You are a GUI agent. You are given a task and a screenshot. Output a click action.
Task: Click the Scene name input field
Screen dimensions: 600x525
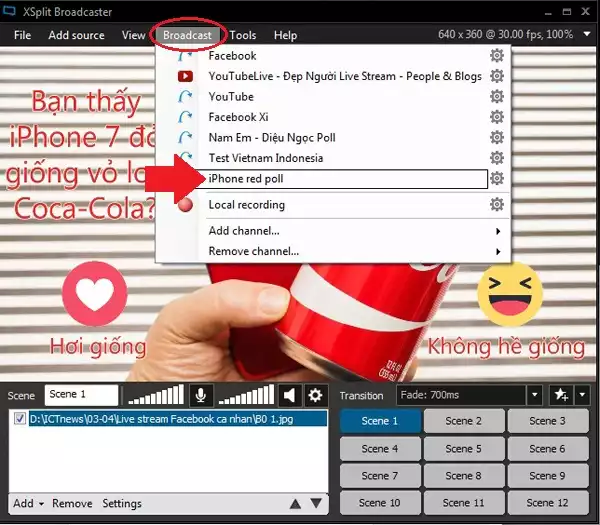coord(81,395)
